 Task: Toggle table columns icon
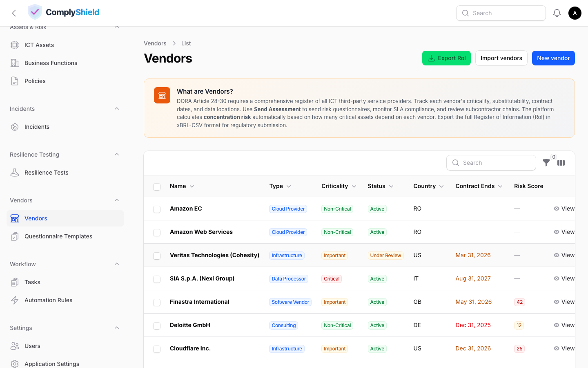(x=561, y=163)
